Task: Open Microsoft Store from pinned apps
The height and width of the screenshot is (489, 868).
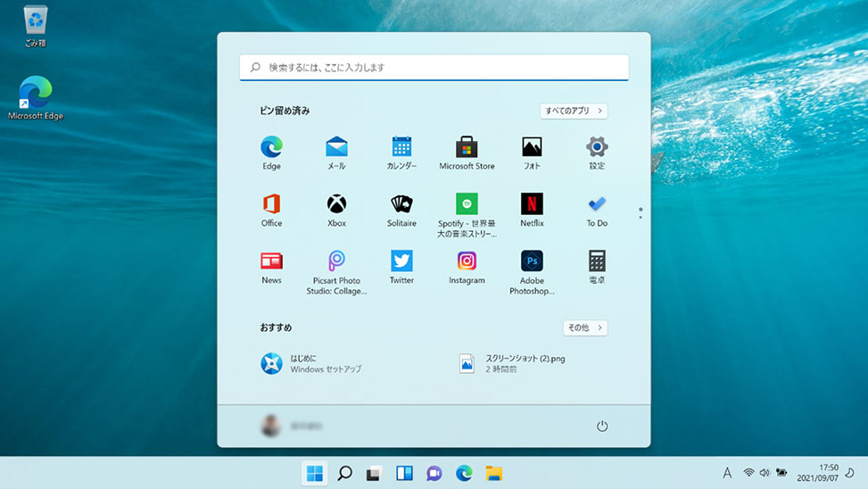Action: (467, 153)
